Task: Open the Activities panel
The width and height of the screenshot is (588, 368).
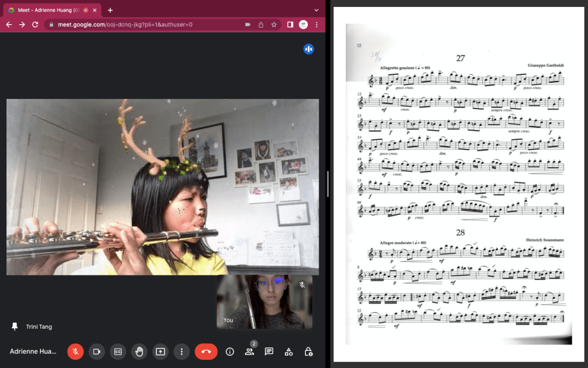Action: [x=289, y=351]
